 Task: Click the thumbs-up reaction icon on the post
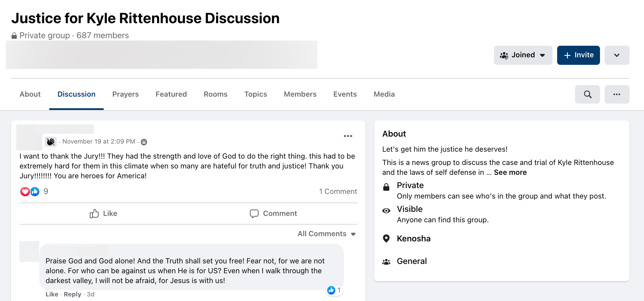[35, 191]
